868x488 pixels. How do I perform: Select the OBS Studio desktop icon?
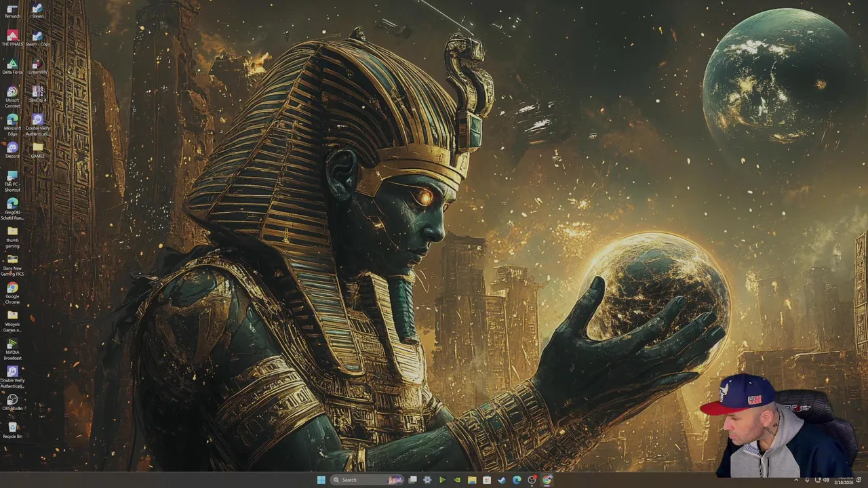[x=12, y=403]
